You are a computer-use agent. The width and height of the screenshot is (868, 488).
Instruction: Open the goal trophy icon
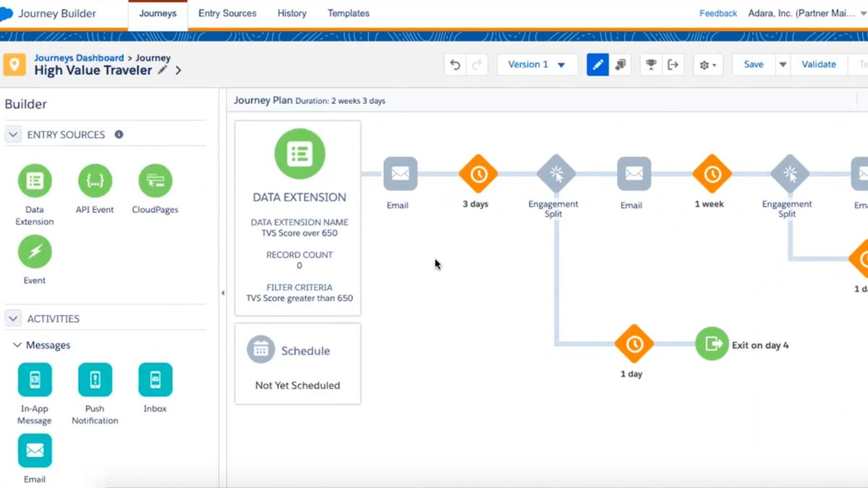click(651, 64)
